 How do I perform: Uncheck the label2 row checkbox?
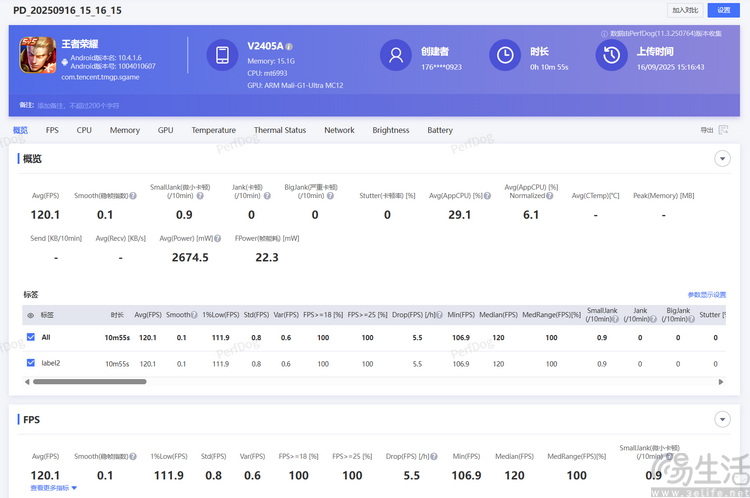pyautogui.click(x=30, y=363)
